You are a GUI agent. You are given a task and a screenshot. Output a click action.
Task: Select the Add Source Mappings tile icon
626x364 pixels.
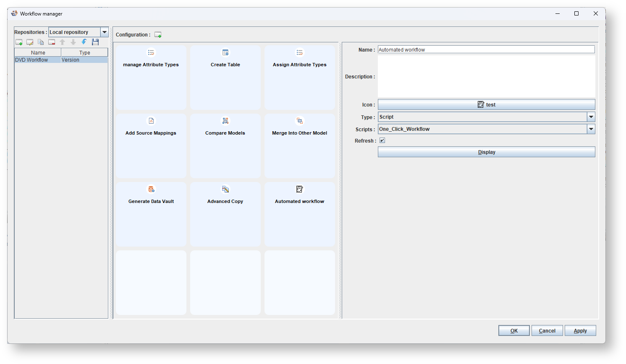(x=151, y=121)
